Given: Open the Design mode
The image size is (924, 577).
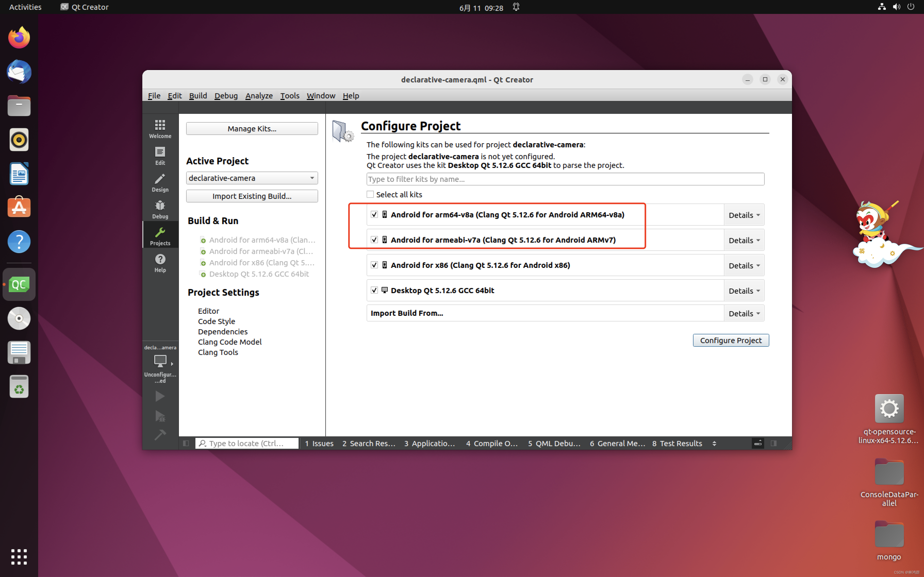Looking at the screenshot, I should tap(160, 182).
